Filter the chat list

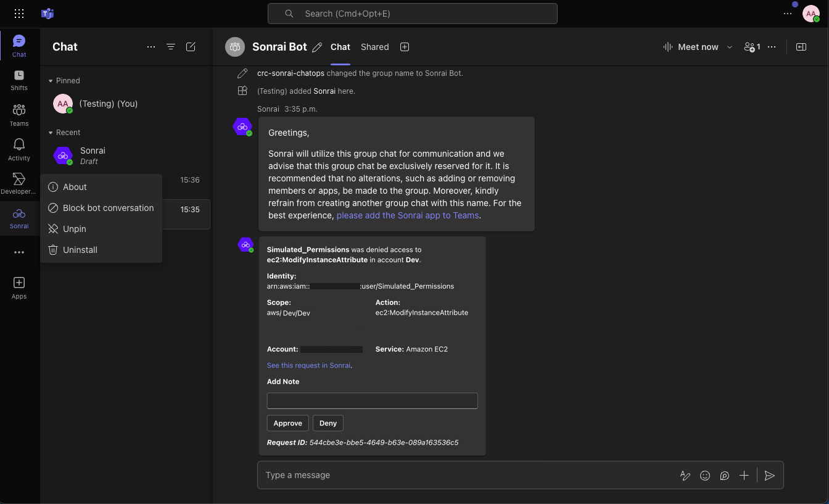click(171, 47)
